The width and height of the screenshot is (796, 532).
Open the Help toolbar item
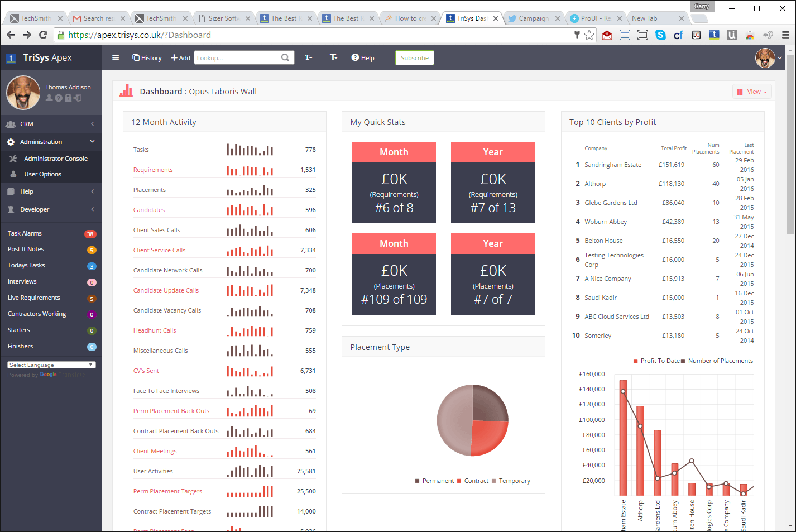point(363,58)
